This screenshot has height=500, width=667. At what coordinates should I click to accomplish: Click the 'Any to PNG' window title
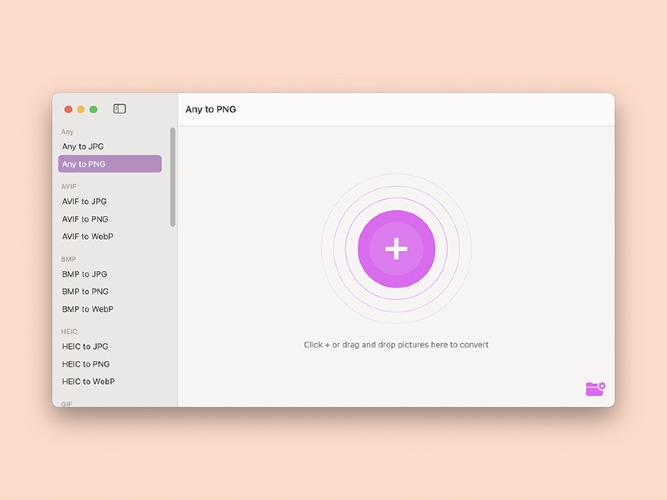(211, 109)
